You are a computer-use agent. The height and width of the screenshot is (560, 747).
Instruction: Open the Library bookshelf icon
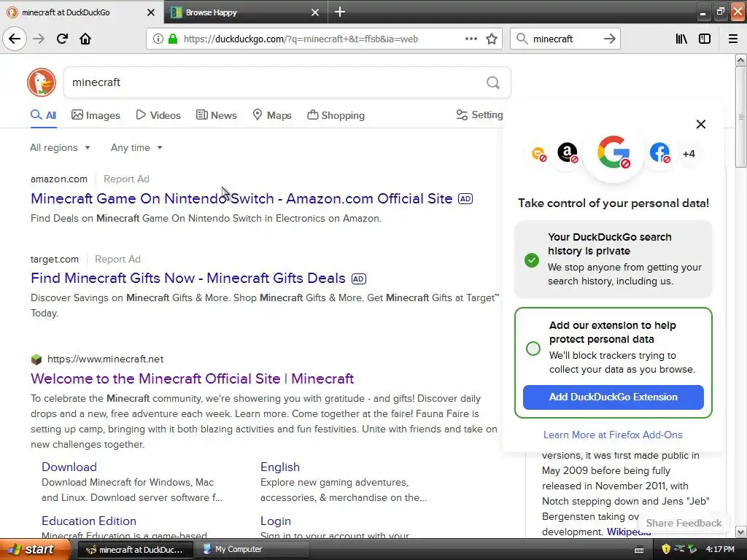(681, 39)
